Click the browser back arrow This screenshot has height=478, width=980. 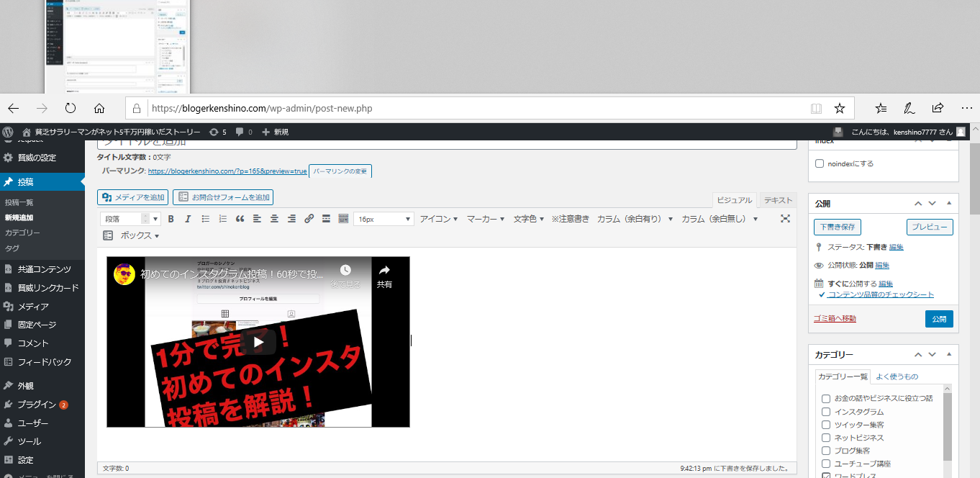pos(13,109)
